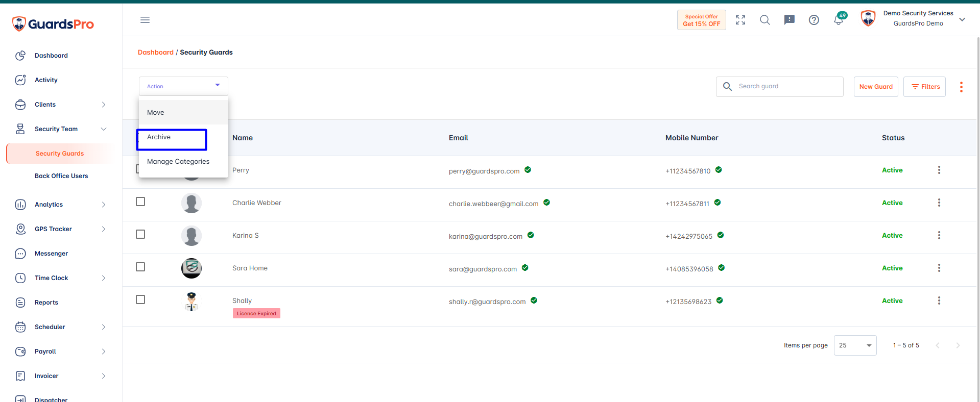
Task: Tick the checkbox for Charlie Webber
Action: [140, 202]
